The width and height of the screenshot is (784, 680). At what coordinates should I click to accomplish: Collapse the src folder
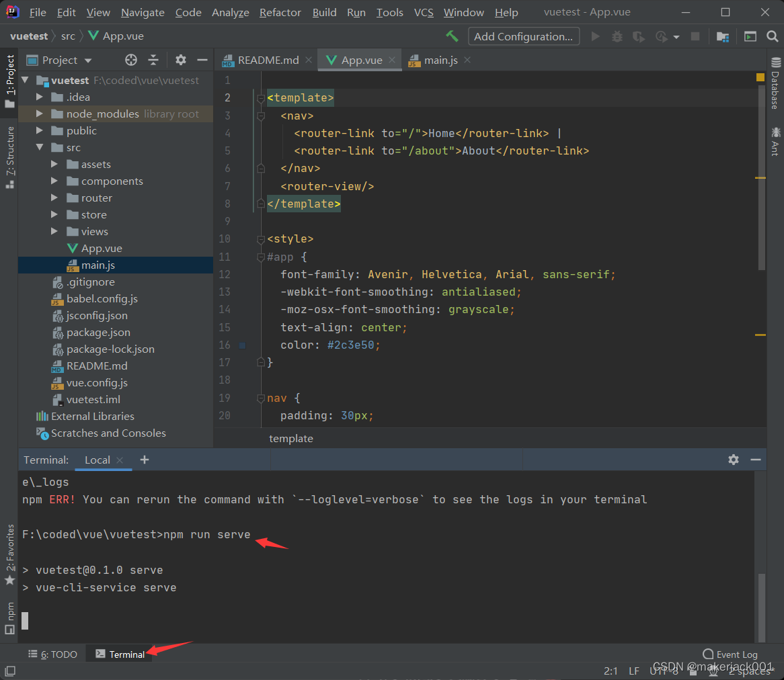[40, 148]
